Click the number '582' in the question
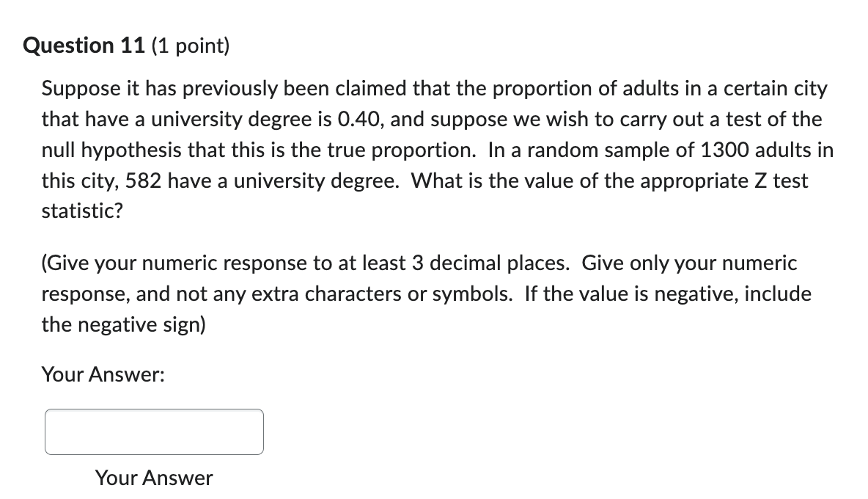Screen dimensions: 868x499 143,181
